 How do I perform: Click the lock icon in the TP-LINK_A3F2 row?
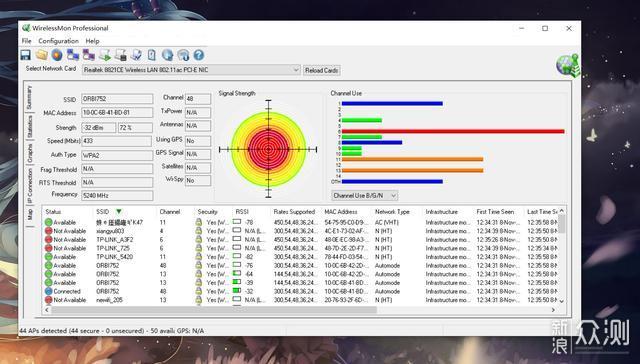[x=199, y=240]
